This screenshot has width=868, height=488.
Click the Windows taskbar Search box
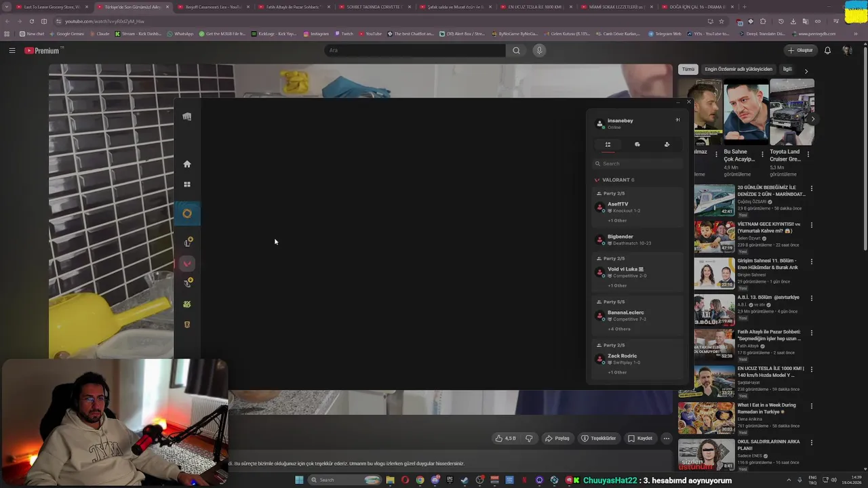(x=344, y=480)
